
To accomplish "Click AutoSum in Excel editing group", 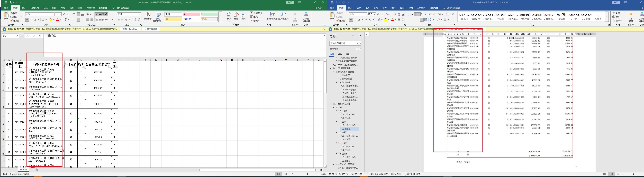I will coord(256,13).
